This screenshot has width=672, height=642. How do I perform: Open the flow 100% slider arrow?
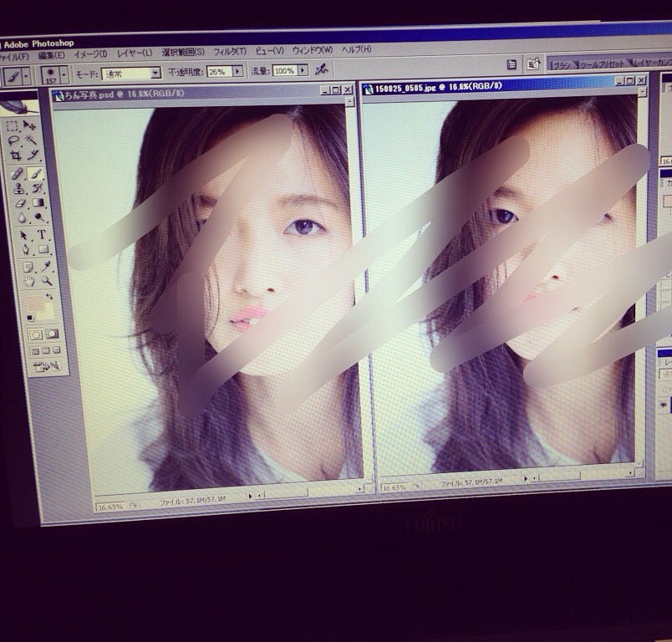pyautogui.click(x=303, y=70)
